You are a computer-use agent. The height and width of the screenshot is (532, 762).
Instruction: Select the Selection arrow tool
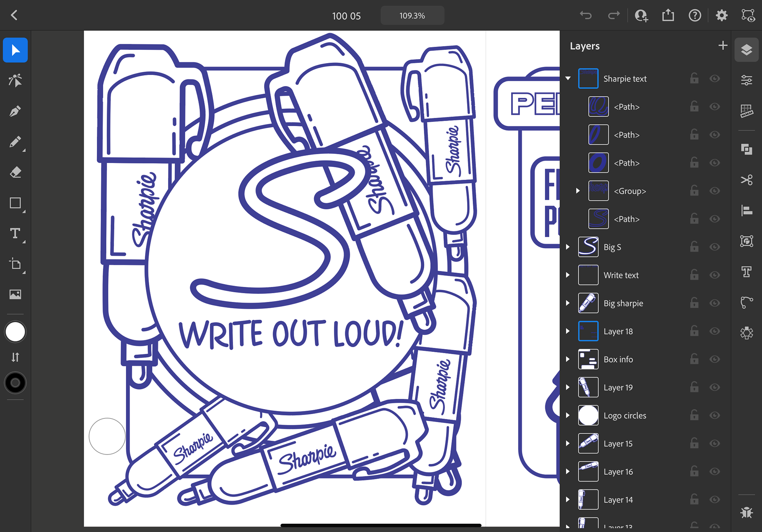tap(15, 50)
